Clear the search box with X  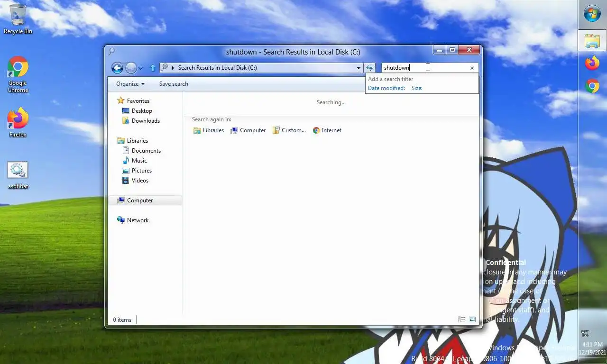point(472,68)
